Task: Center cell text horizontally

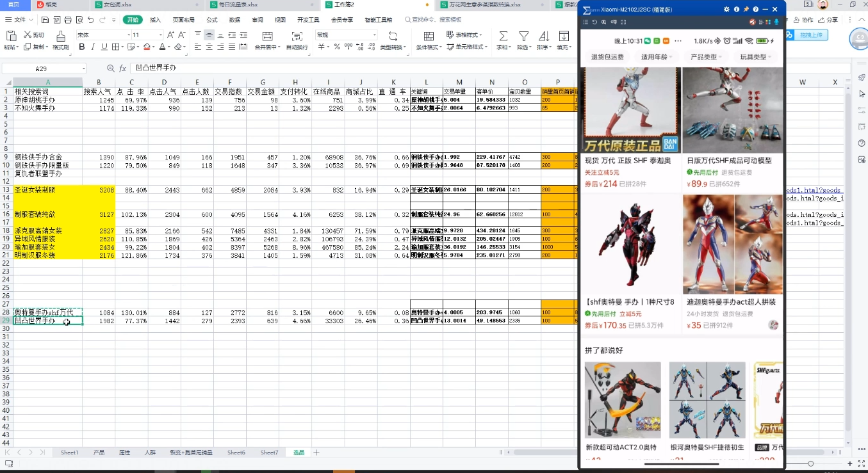Action: tap(209, 47)
